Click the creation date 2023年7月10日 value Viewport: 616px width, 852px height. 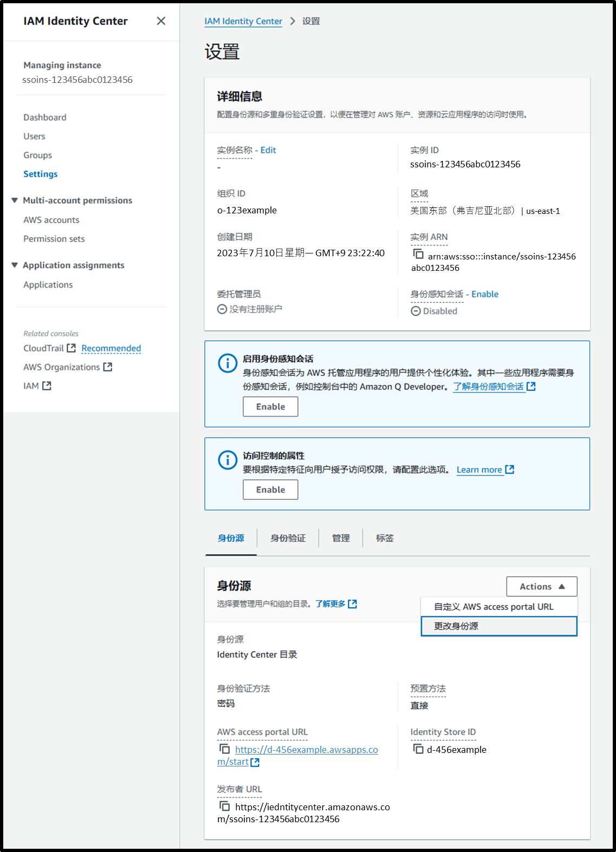tap(301, 253)
